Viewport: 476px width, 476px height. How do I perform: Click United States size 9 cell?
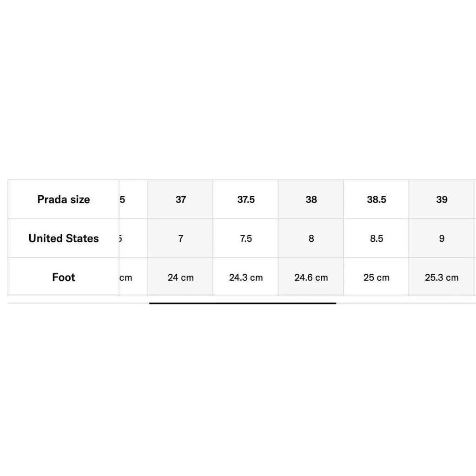[442, 238]
